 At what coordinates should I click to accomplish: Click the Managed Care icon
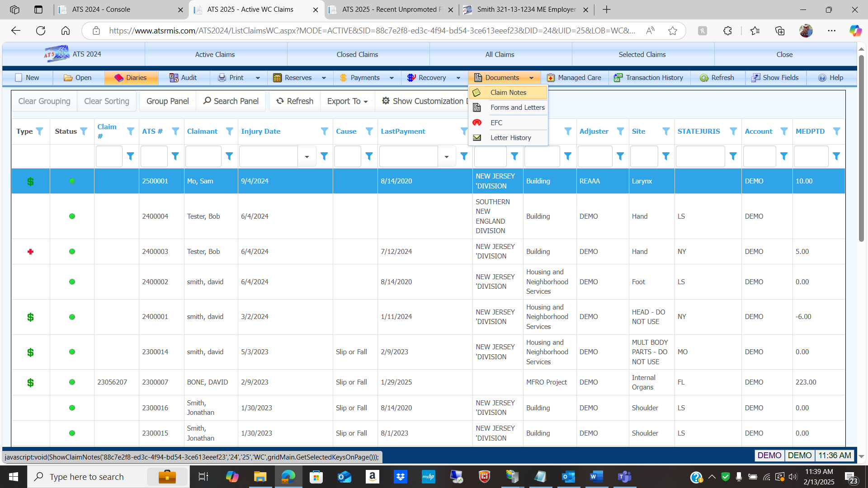coord(551,78)
